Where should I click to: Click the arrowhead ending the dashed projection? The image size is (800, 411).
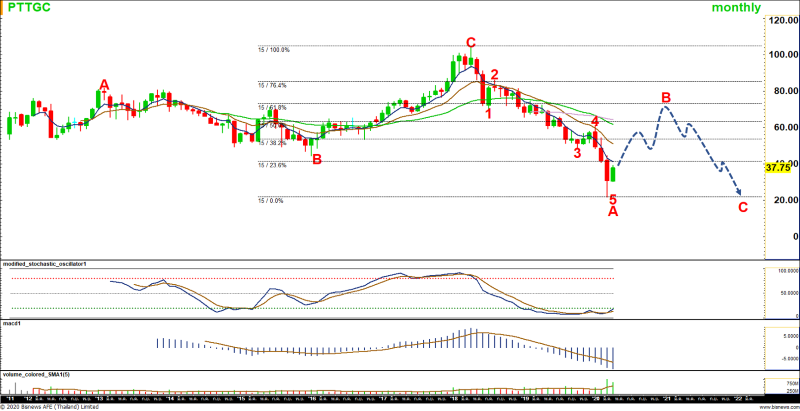[739, 193]
